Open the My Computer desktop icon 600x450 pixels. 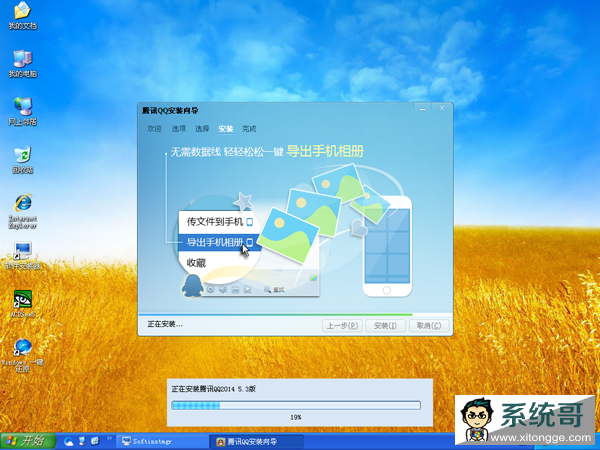(23, 64)
